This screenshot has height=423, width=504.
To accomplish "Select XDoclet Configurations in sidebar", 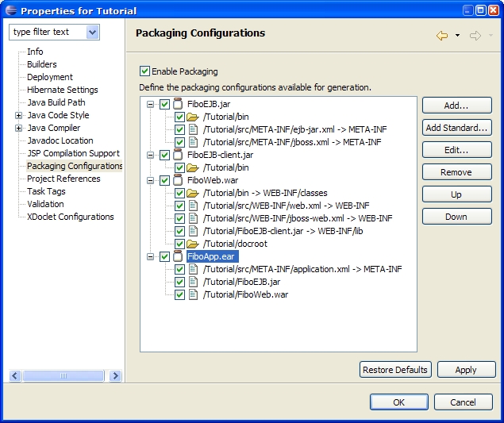I will (x=70, y=217).
